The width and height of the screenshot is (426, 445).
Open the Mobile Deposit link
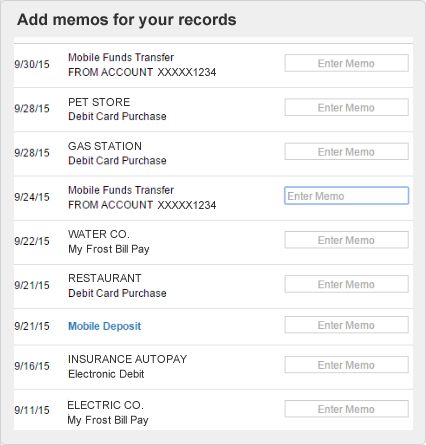point(105,326)
